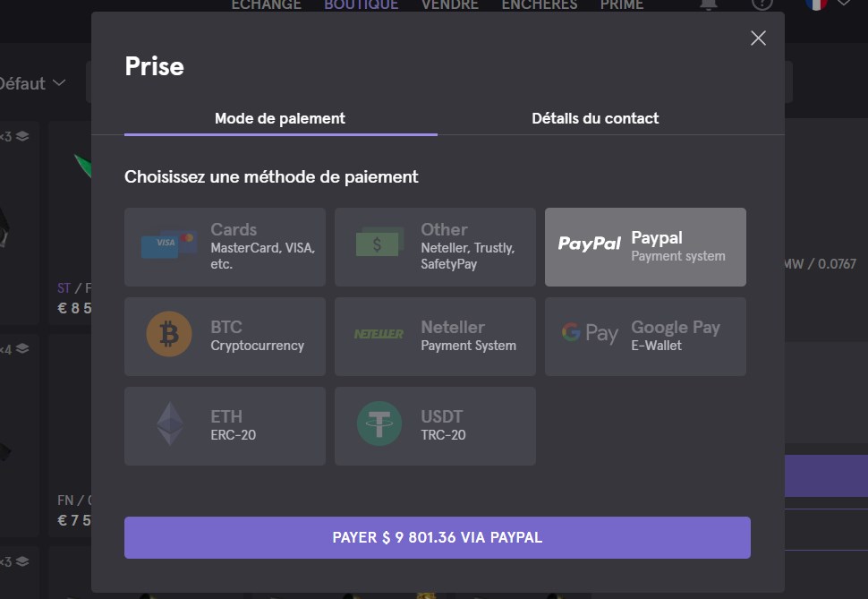This screenshot has height=599, width=868.
Task: Pick the USDT TRC-20 payment method
Action: pyautogui.click(x=435, y=426)
